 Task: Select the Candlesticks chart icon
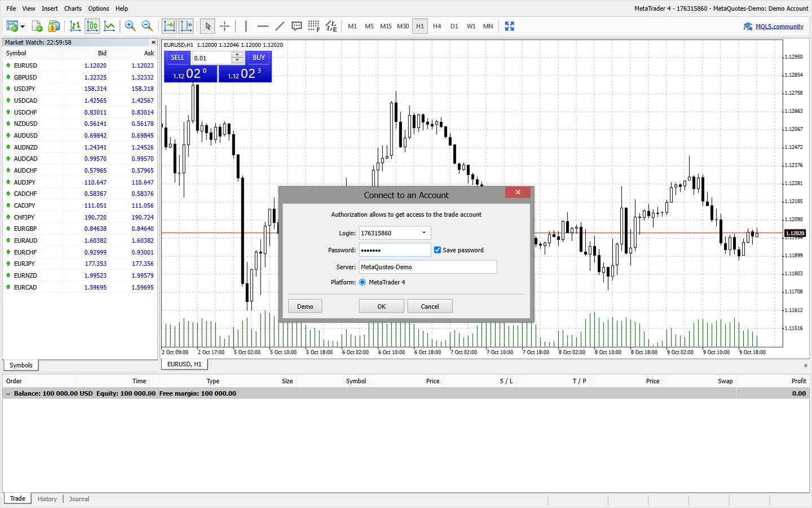[92, 26]
